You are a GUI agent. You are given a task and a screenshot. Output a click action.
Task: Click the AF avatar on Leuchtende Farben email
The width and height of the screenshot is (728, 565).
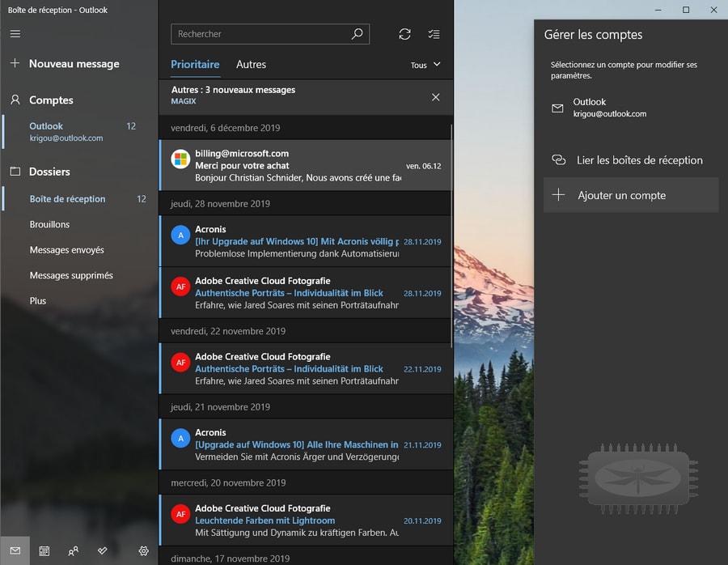point(180,514)
